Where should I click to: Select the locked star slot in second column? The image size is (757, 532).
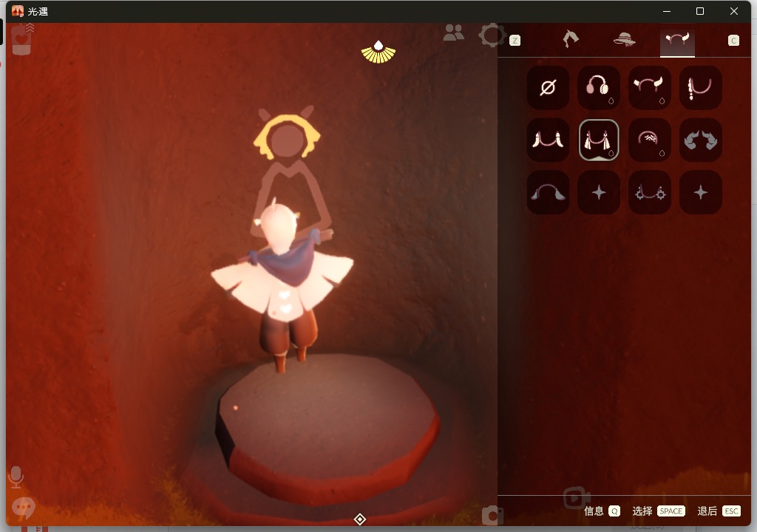[599, 192]
